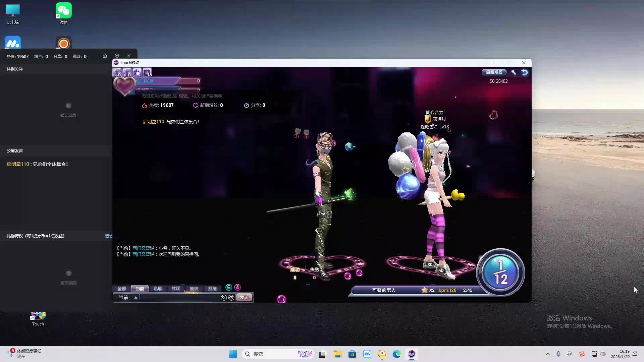Viewport: 644px width, 362px height.
Task: Click the 查看 link beside 礼物特权
Action: coord(109,236)
